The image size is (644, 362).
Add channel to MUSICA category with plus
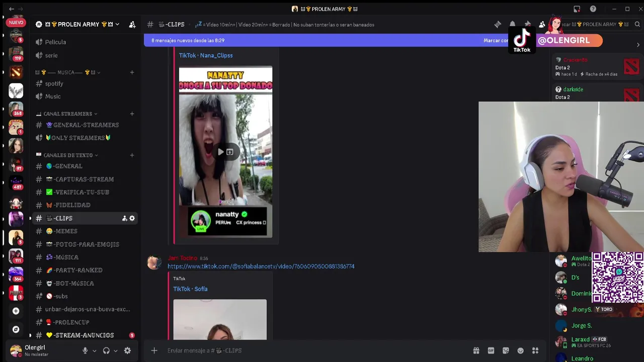pyautogui.click(x=132, y=72)
